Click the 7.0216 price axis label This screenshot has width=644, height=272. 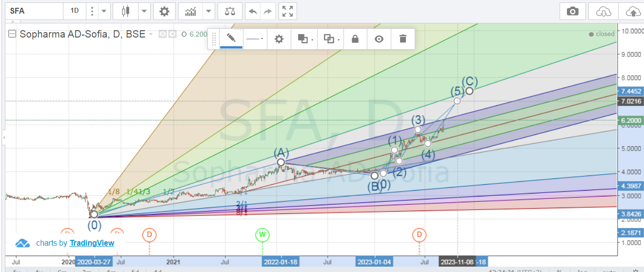coord(630,101)
